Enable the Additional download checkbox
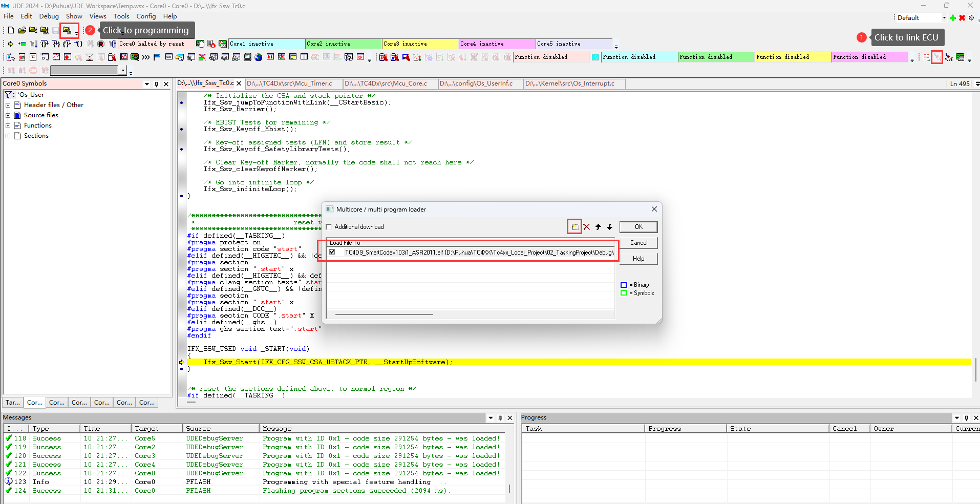This screenshot has width=980, height=504. [330, 227]
